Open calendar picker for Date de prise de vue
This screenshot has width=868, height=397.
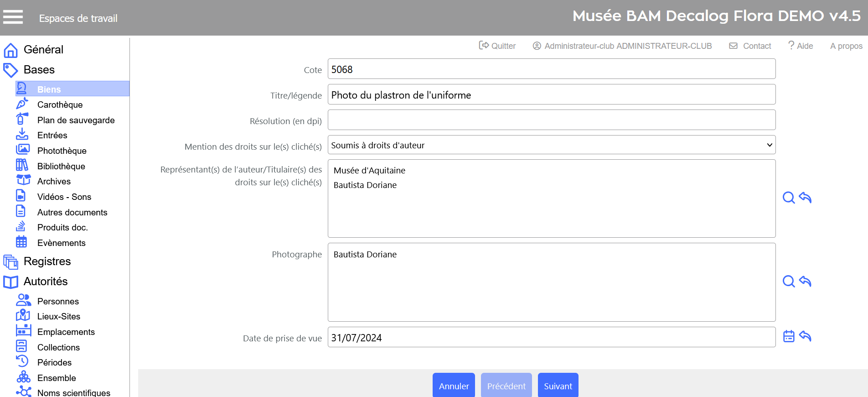pos(788,336)
